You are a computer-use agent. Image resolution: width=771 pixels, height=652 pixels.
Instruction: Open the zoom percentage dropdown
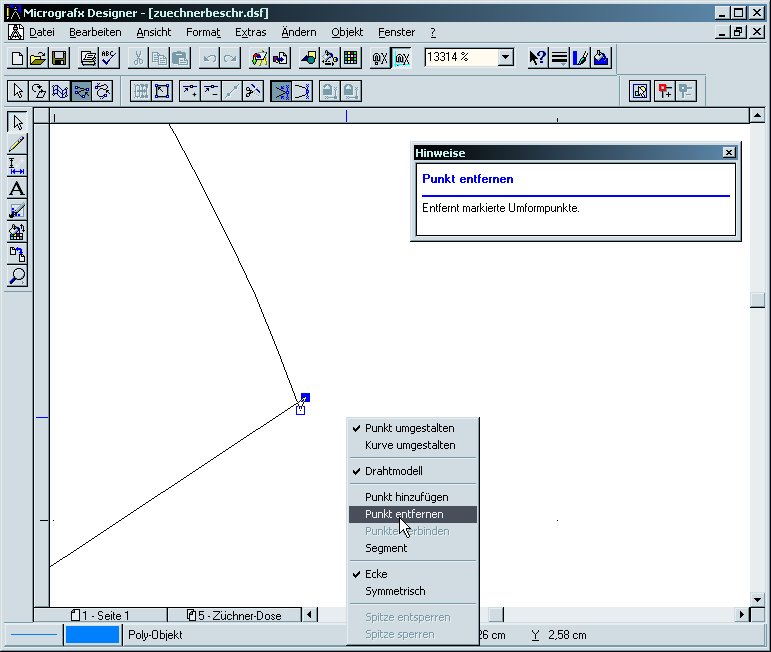(506, 58)
